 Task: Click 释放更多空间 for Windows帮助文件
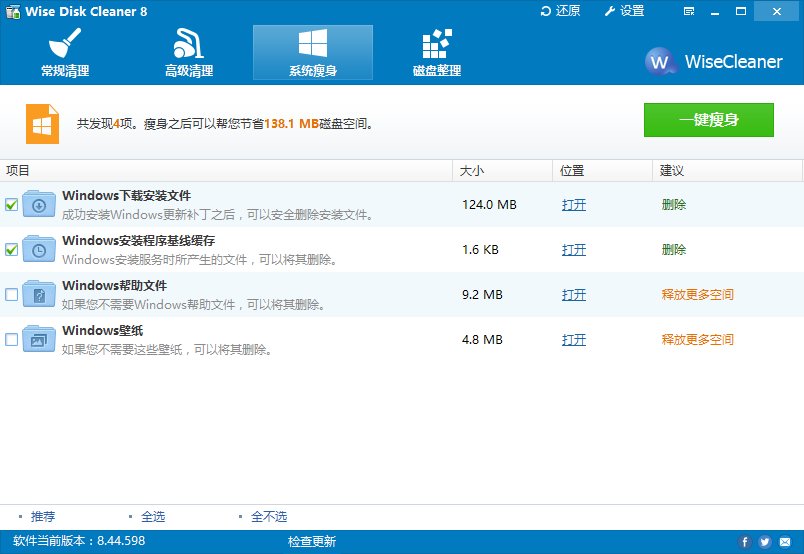coord(697,294)
